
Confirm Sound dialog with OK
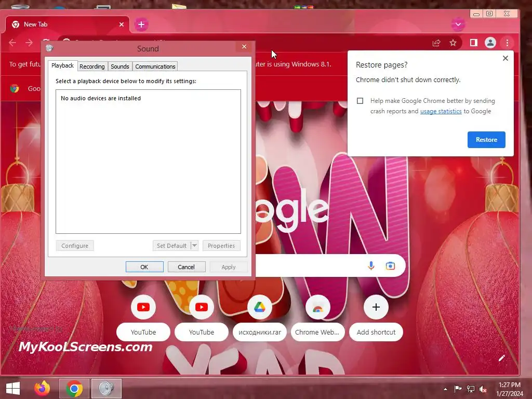click(x=144, y=267)
